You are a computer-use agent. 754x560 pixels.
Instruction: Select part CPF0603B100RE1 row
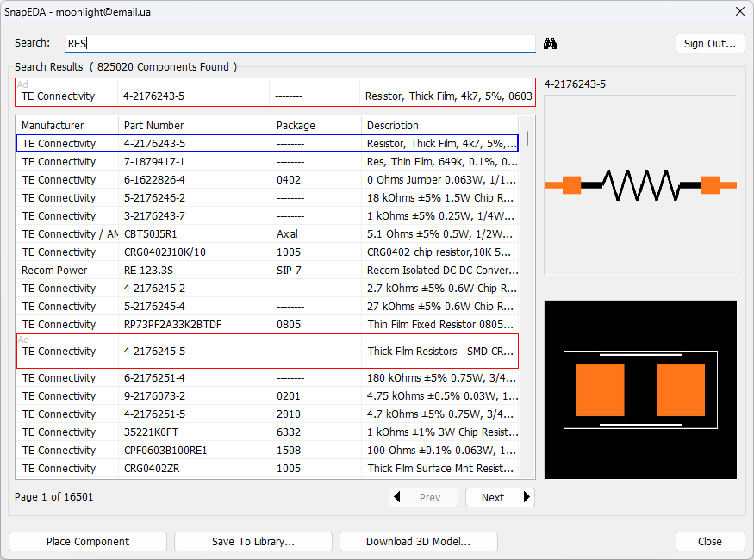point(267,451)
